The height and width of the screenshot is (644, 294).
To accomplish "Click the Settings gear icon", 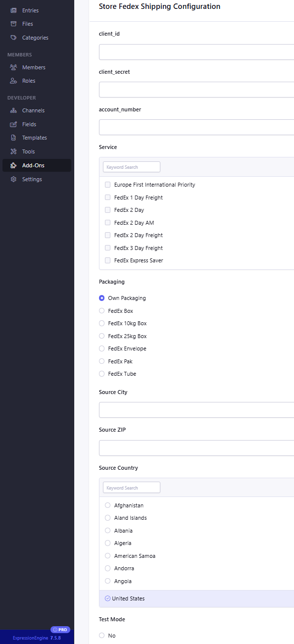I will point(13,179).
